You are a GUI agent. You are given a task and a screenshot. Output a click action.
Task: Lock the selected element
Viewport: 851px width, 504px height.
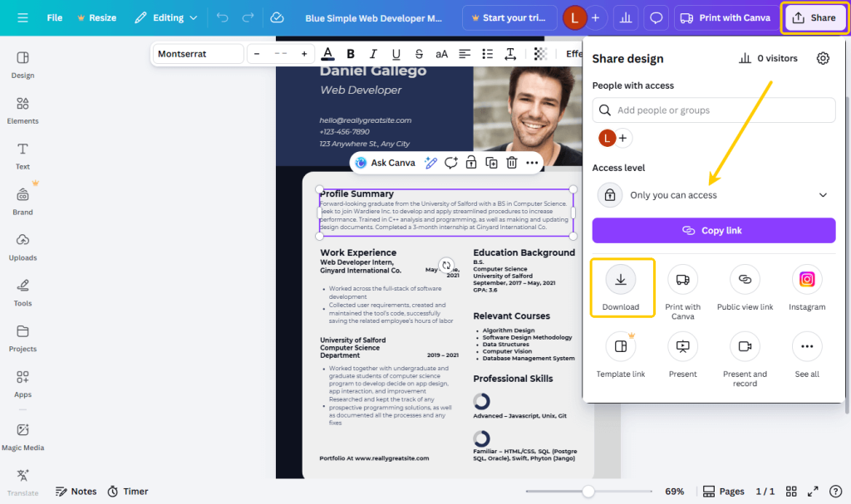click(470, 162)
